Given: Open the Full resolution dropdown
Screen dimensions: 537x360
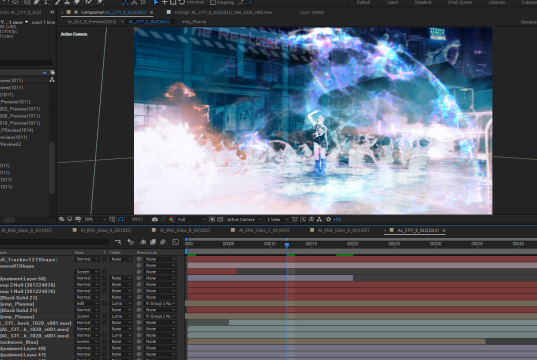Looking at the screenshot, I should (191, 219).
